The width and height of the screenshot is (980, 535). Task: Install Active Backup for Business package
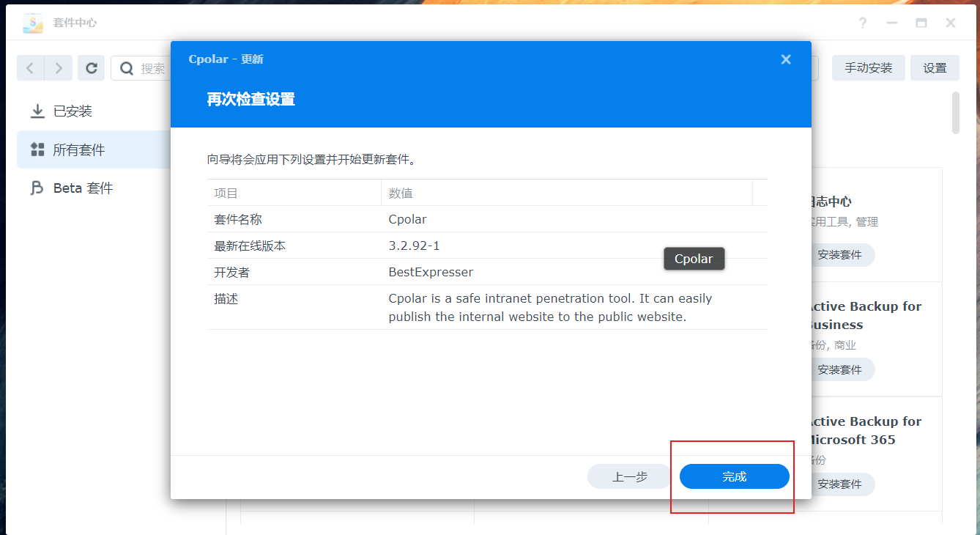[x=843, y=369]
